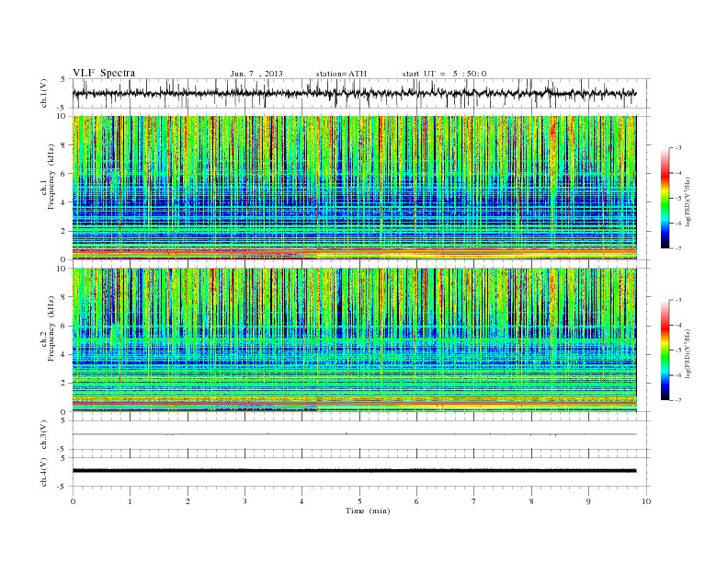Click the '4' kHz tick on ch.2 spectrogram
Image resolution: width=728 pixels, height=563 pixels.
tap(63, 355)
